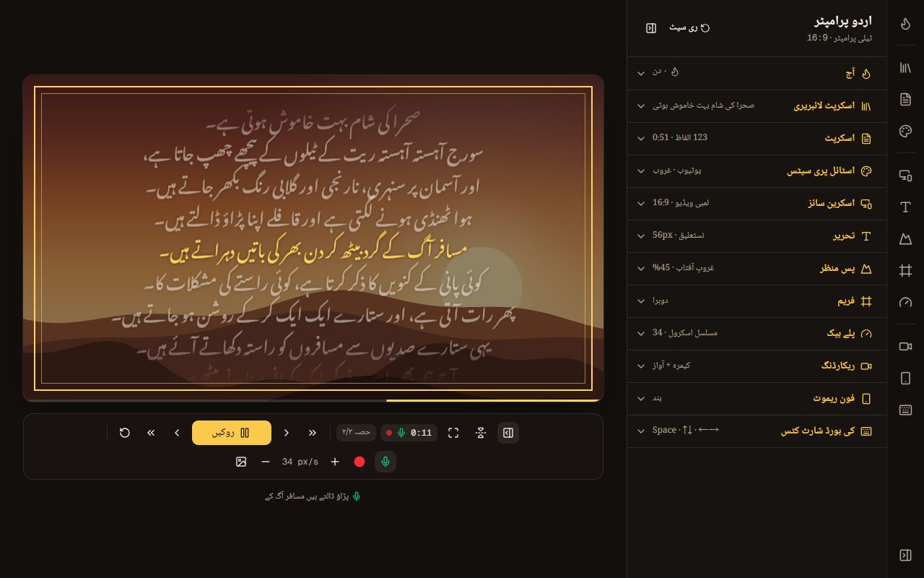Expand the تحریر section

[x=757, y=236]
